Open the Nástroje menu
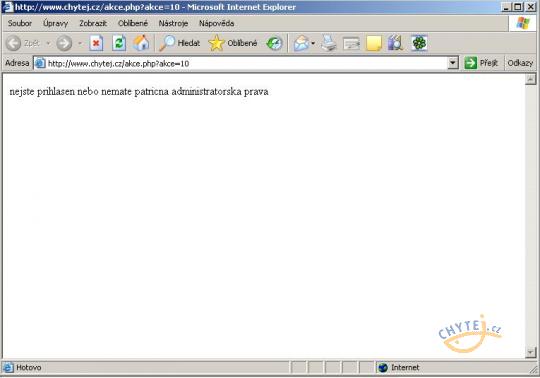Viewport: 540px width, 378px height. (173, 23)
